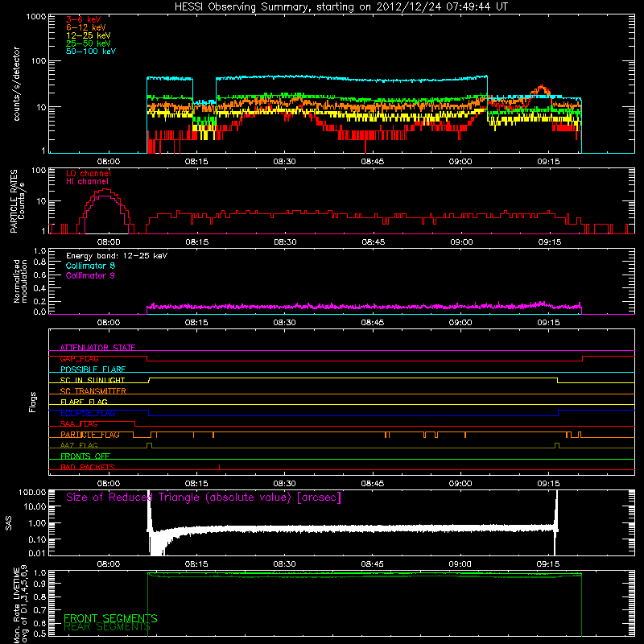
Task: Click the particle rates peak near 08:00
Action: (105, 190)
